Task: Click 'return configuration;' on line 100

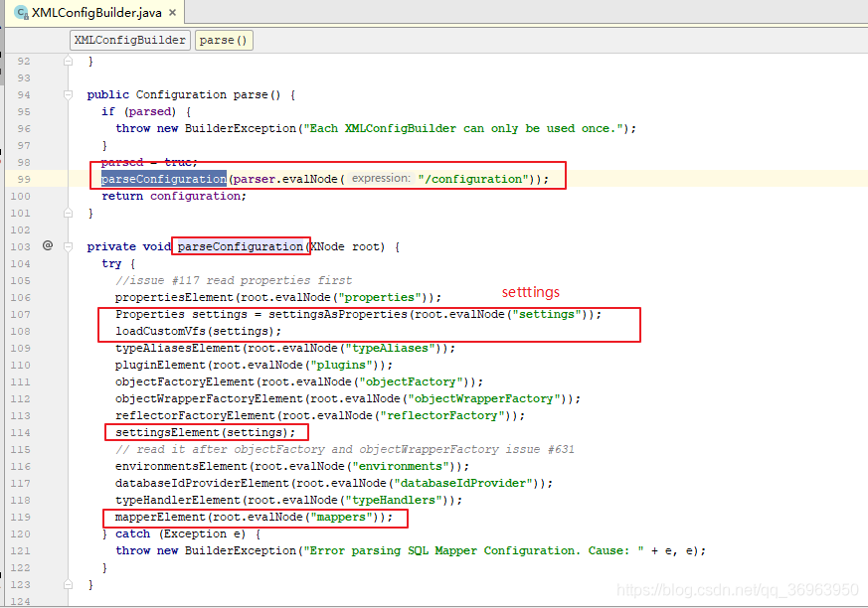Action: tap(174, 196)
